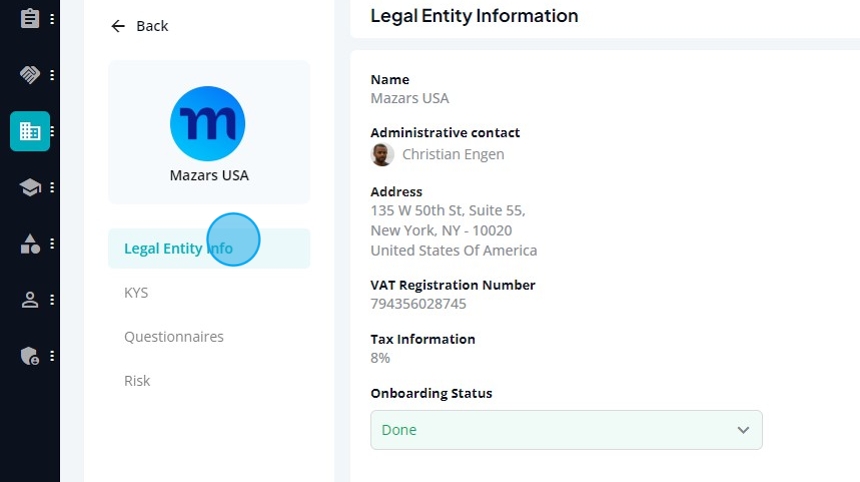Expand the Onboarding Status dropdown

566,430
